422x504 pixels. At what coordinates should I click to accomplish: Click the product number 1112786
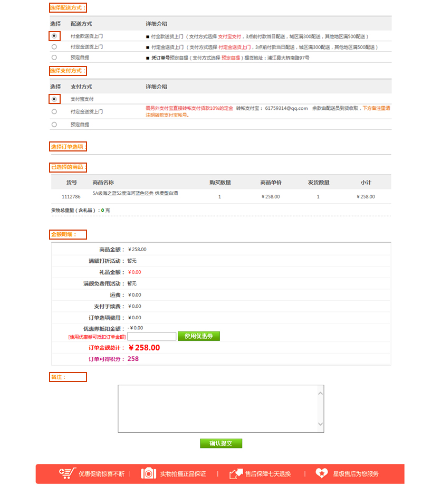click(71, 196)
